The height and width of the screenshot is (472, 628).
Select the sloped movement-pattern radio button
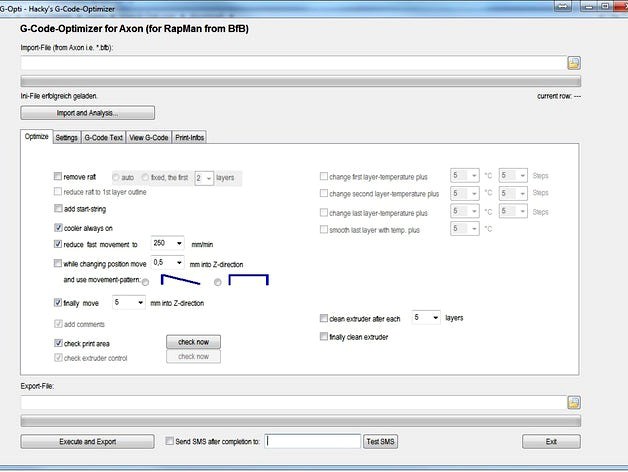click(145, 282)
